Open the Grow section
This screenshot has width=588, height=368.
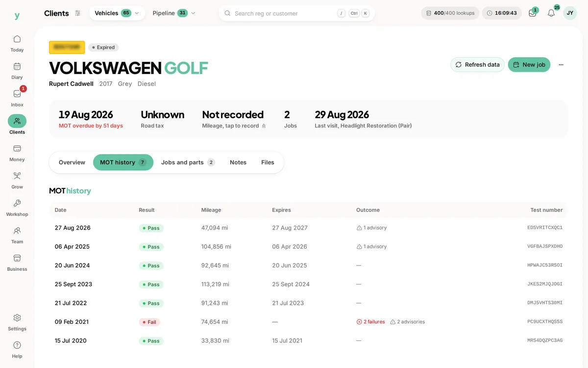click(x=17, y=181)
